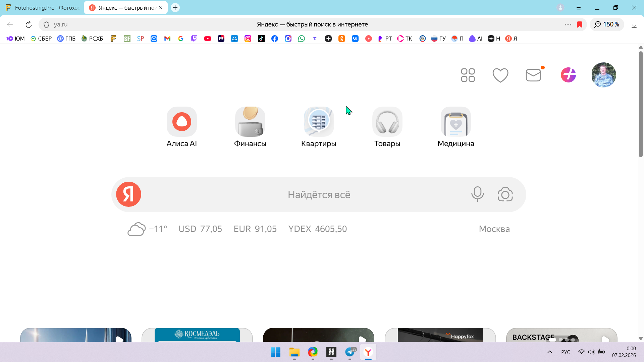This screenshot has width=644, height=362.
Task: Open all services grid icon
Action: (468, 75)
